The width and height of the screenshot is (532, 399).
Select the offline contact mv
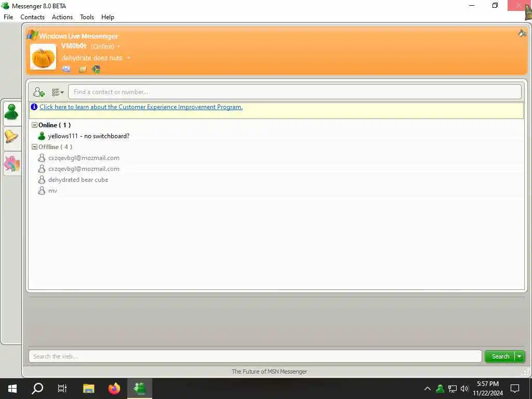pos(52,191)
